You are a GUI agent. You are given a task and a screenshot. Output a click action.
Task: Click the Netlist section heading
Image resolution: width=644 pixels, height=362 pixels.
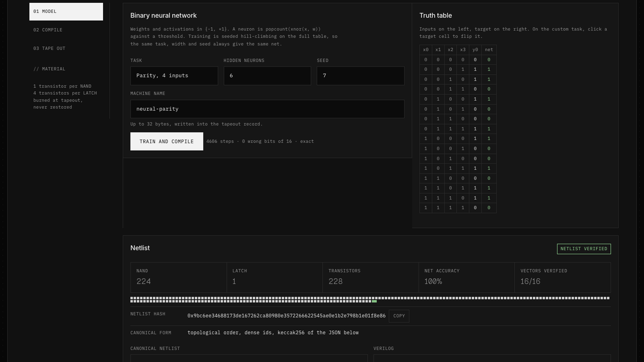point(140,248)
